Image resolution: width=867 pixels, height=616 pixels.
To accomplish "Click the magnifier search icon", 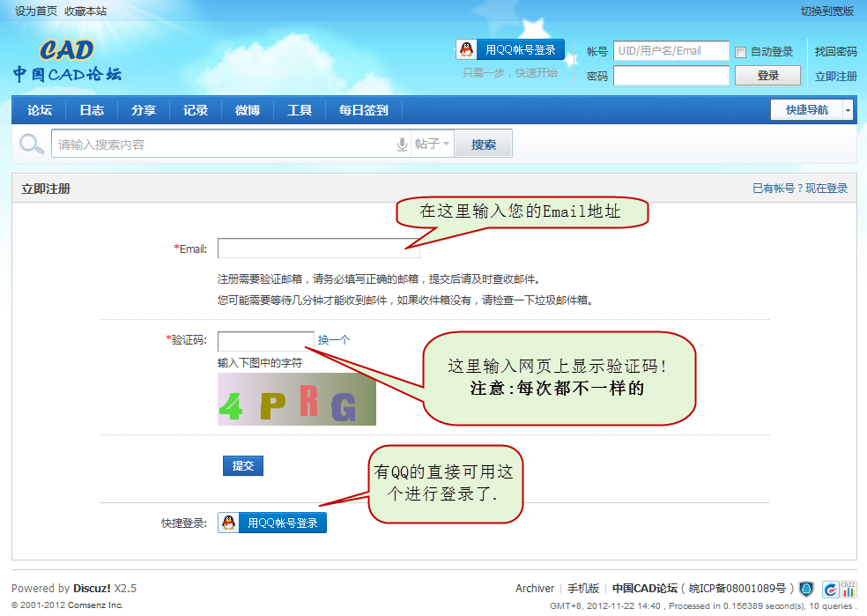I will 31,144.
